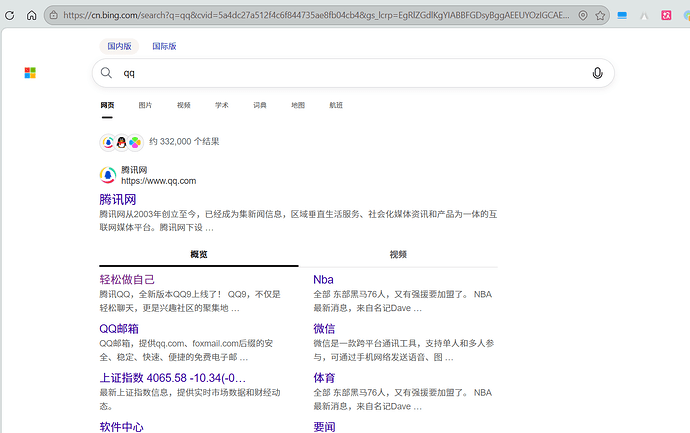Click the 约 332,000 个结果 count text
Image resolution: width=690 pixels, height=433 pixels.
click(184, 141)
